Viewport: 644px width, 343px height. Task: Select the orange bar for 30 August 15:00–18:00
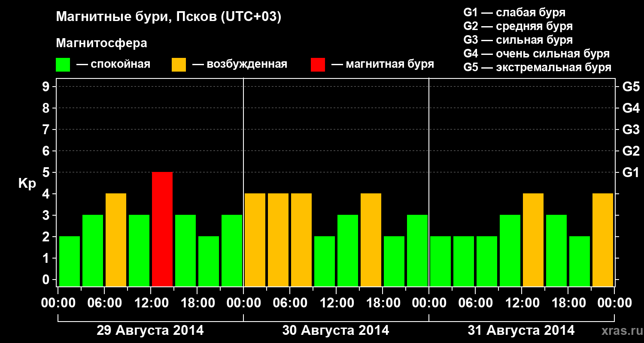(x=371, y=240)
